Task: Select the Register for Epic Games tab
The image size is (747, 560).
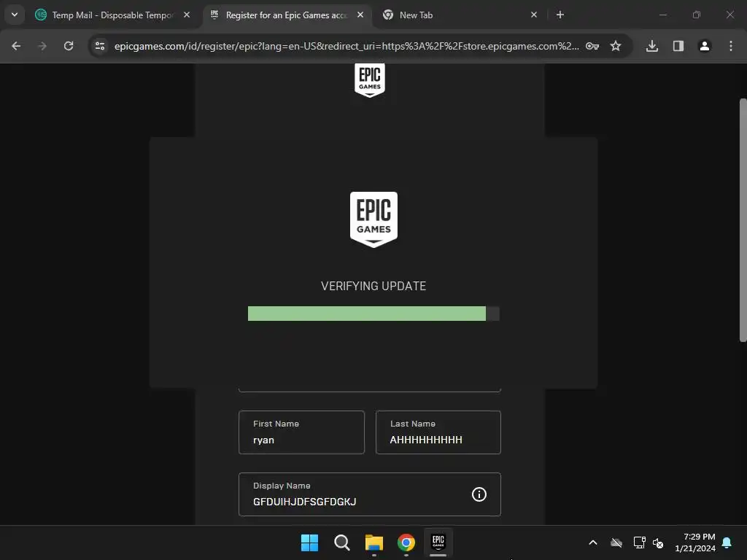Action: (x=287, y=15)
